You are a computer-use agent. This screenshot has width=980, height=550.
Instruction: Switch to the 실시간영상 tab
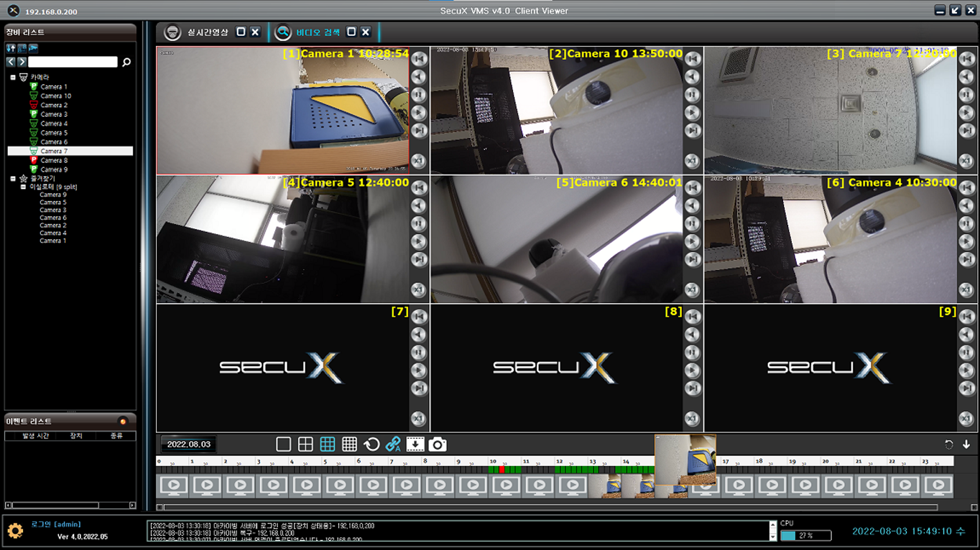pos(207,32)
